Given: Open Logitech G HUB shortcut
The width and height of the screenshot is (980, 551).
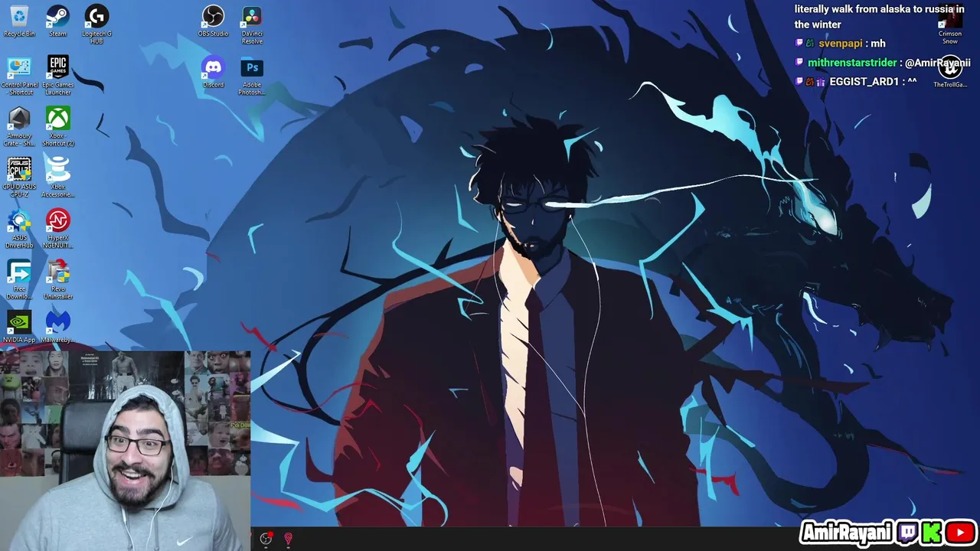Looking at the screenshot, I should point(96,24).
